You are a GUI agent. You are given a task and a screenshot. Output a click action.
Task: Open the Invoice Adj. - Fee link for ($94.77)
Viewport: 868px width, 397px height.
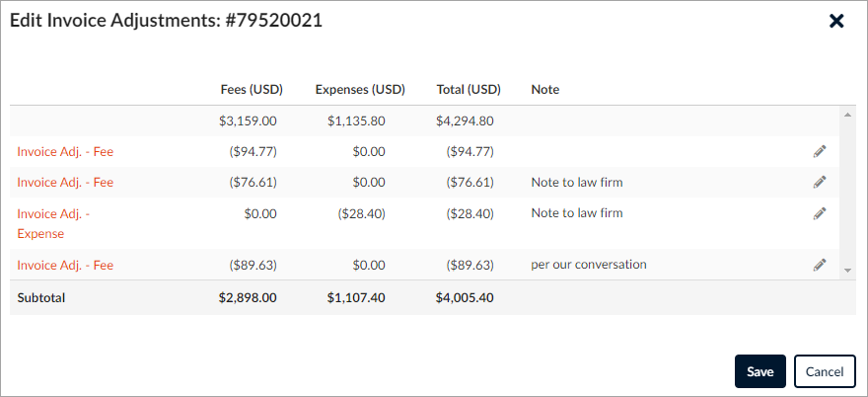coord(65,151)
